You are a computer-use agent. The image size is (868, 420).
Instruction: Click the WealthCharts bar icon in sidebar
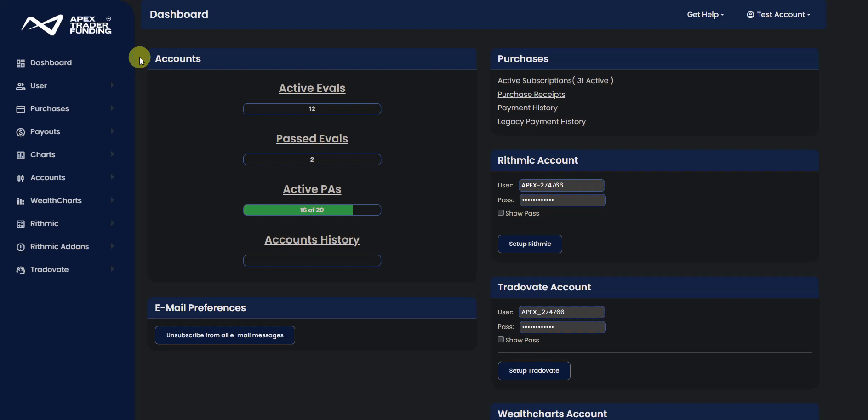20,201
